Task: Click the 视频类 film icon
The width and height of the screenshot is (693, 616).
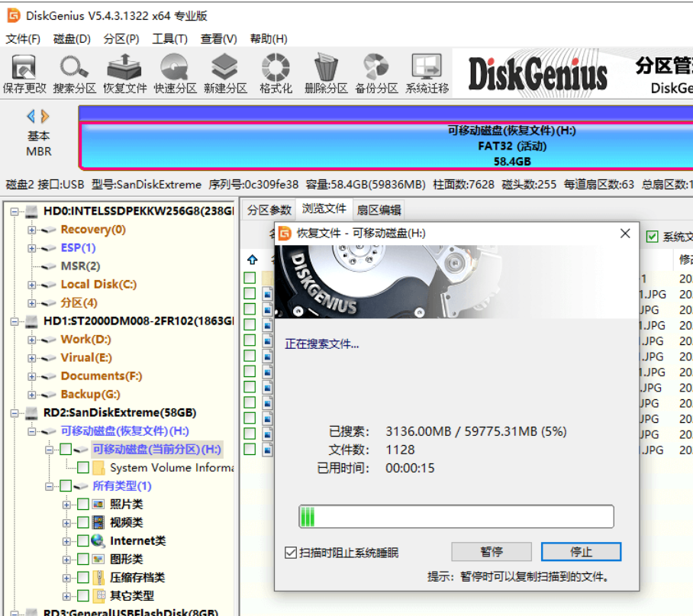Action: click(x=98, y=522)
